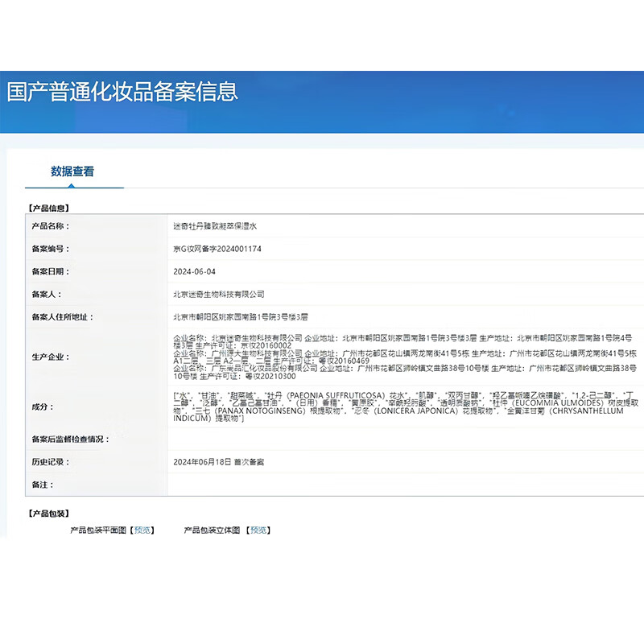The width and height of the screenshot is (644, 644).
Task: Select the product name 迷奇牡丹臻致凝萃保湿水
Action: coord(215,227)
